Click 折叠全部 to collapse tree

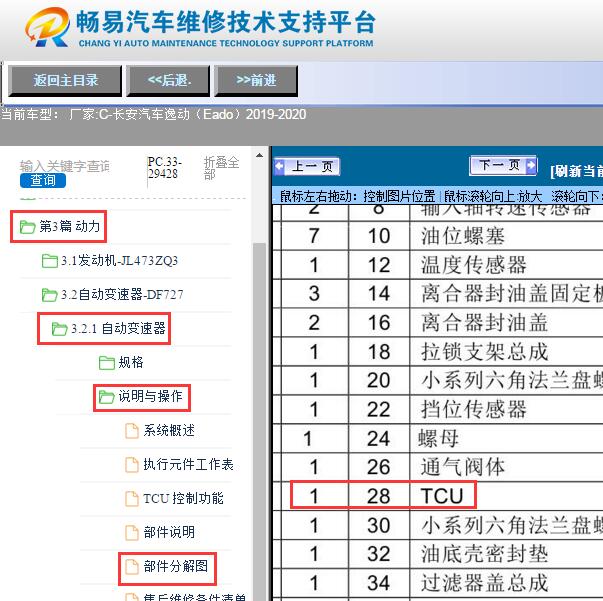221,168
